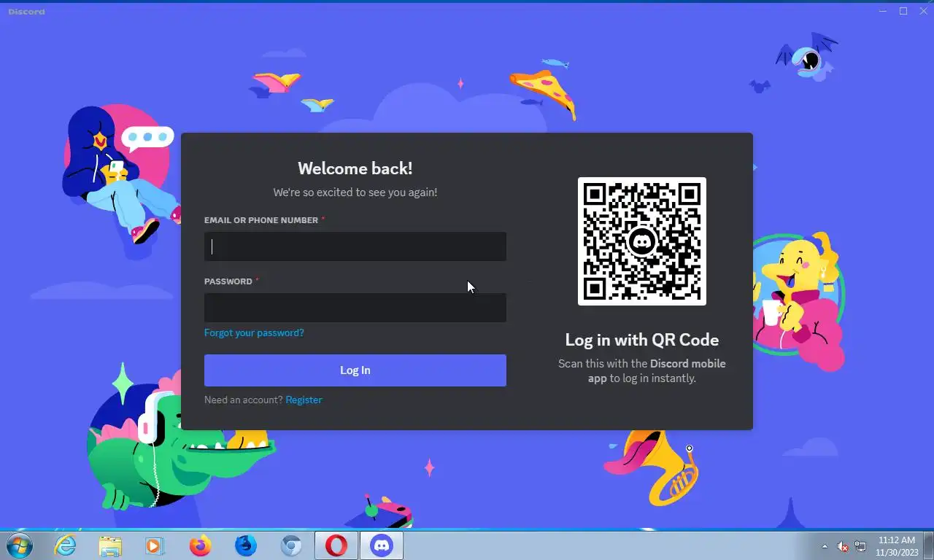Viewport: 934px width, 560px height.
Task: Open the network tray icon
Action: [860, 546]
